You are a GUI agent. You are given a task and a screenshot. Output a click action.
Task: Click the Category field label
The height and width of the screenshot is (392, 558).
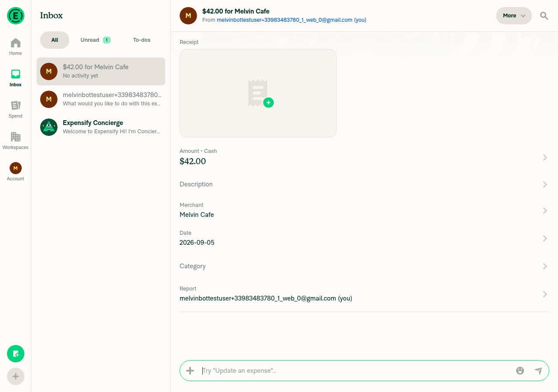(x=193, y=266)
